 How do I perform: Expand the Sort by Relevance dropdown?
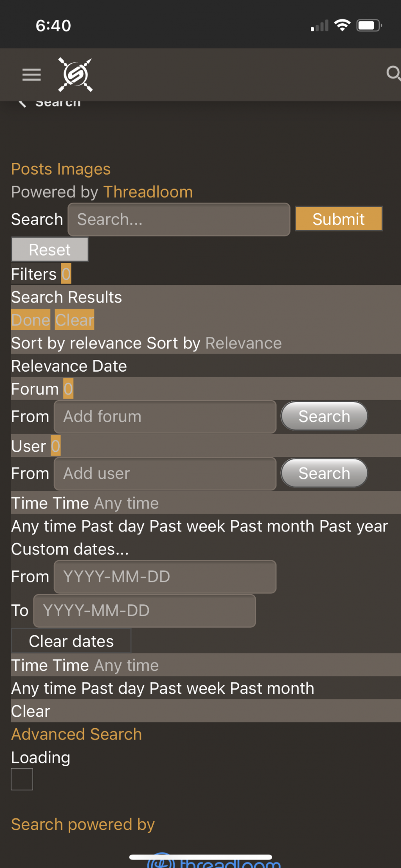point(214,343)
